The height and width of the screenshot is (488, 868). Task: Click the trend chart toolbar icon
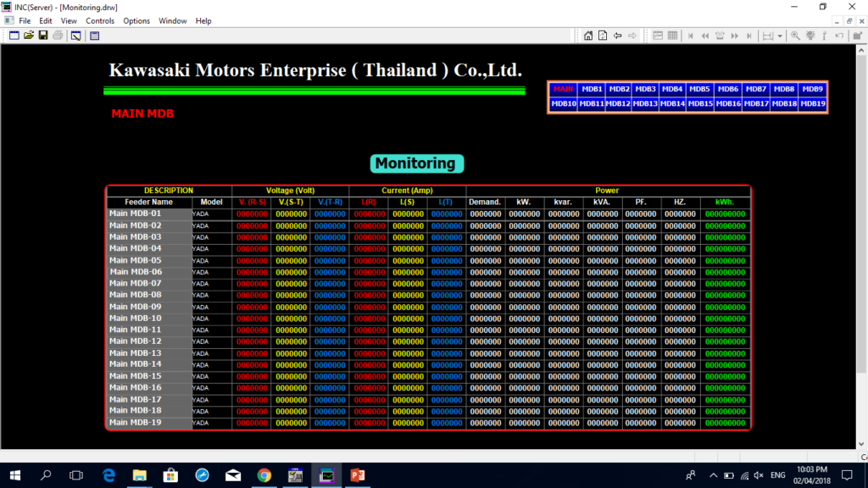coord(658,36)
